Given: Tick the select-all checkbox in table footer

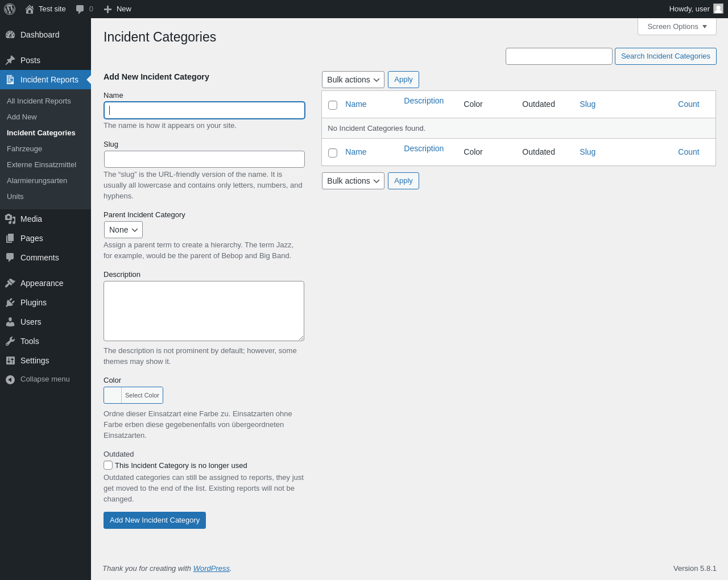Looking at the screenshot, I should coord(333,153).
